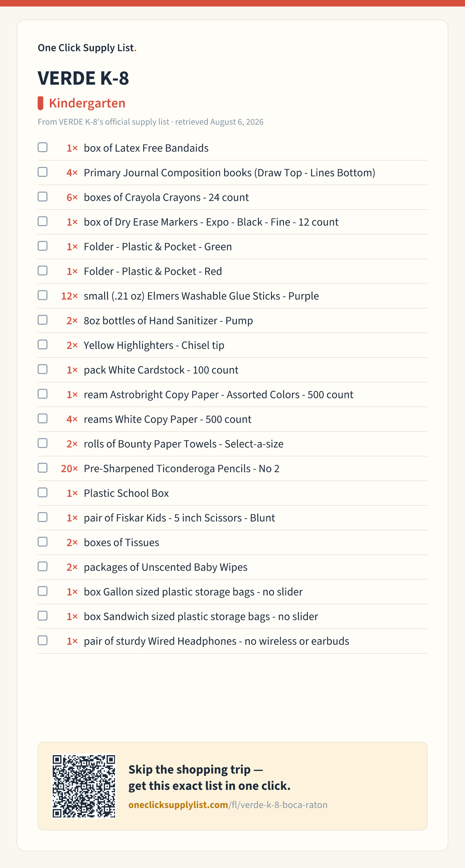The width and height of the screenshot is (465, 868).
Task: Tick the Yellow Highlighters chisel tip checkbox
Action: tap(42, 344)
